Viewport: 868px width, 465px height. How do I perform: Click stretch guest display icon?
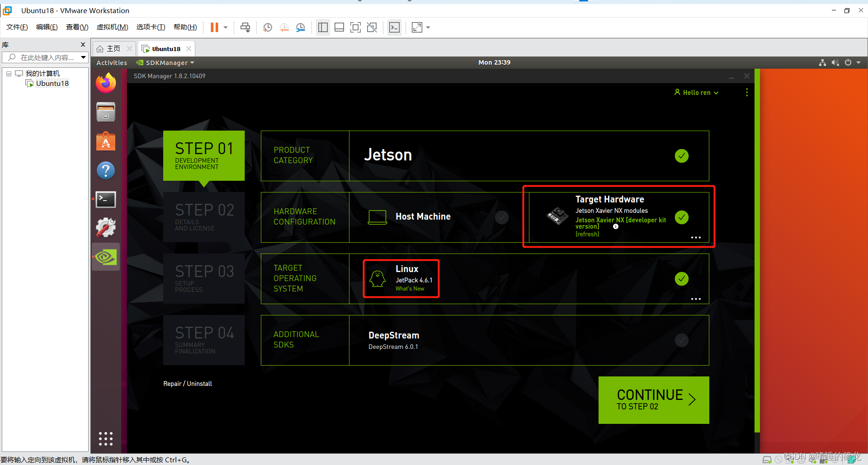coord(417,28)
